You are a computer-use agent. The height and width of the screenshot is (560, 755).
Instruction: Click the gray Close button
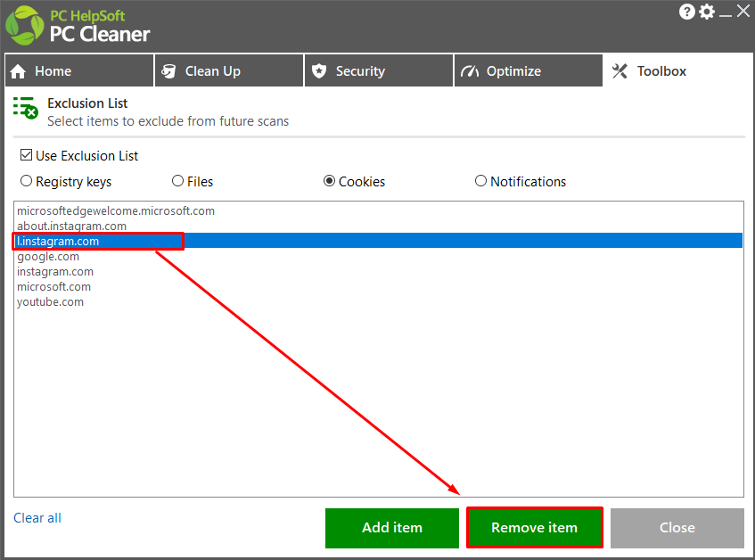[x=677, y=528]
